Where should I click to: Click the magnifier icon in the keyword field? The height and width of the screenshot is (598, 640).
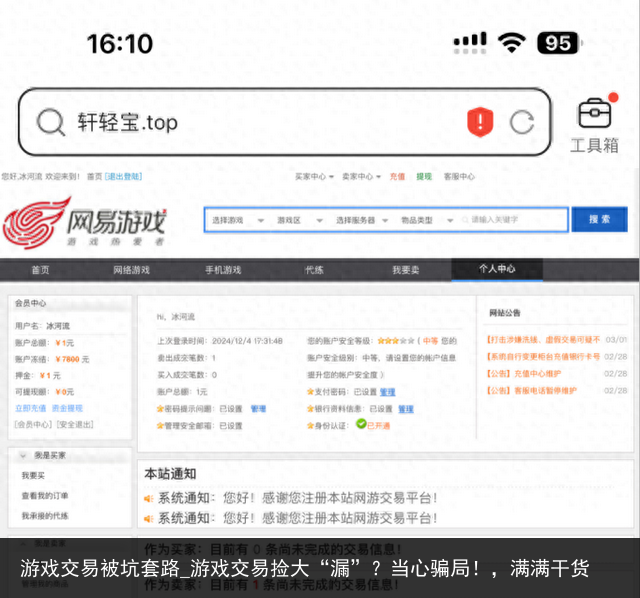462,219
